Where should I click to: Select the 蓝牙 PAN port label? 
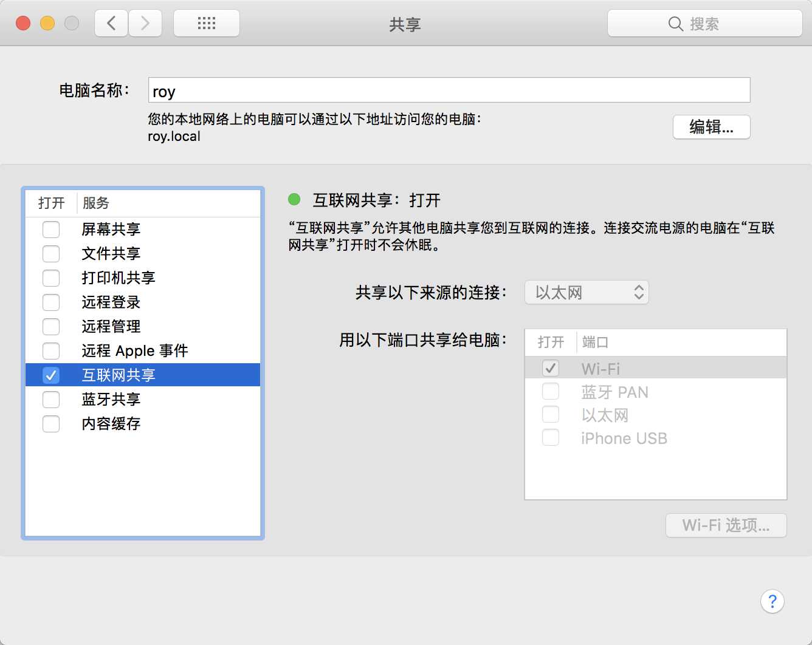click(x=614, y=392)
